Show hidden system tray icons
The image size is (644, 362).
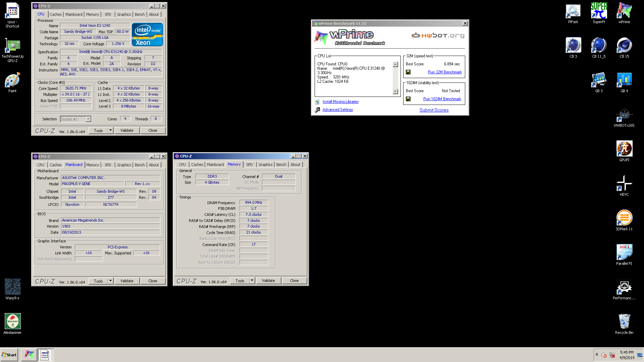pyautogui.click(x=597, y=355)
